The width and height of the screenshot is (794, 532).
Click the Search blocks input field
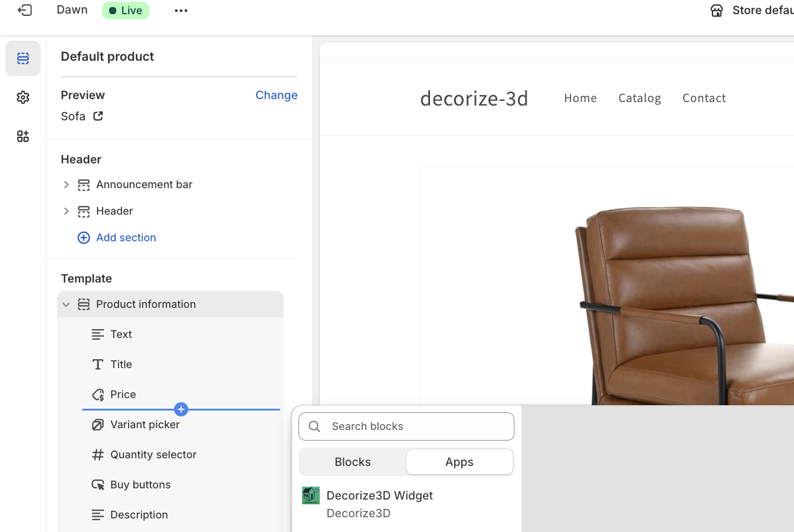point(413,426)
